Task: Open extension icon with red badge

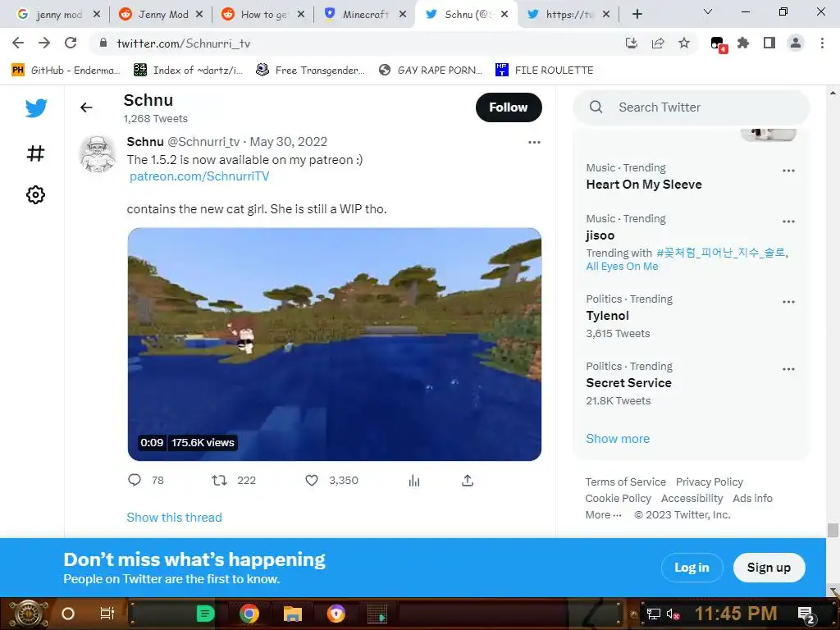Action: click(x=718, y=44)
